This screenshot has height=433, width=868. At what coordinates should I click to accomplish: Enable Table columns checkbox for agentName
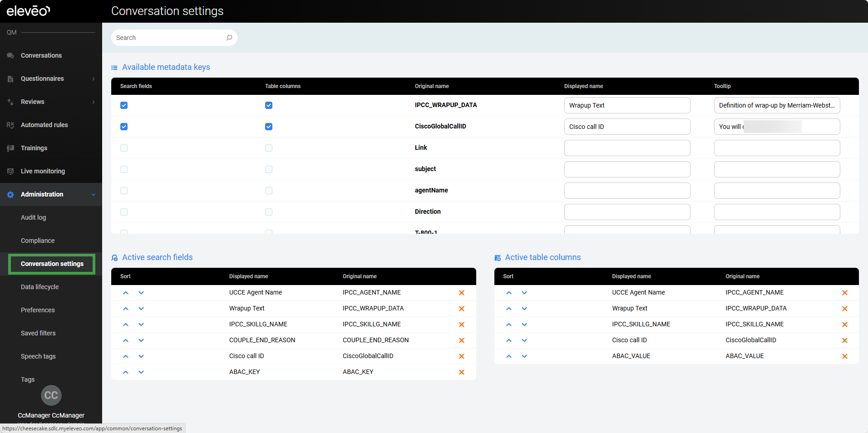(x=269, y=191)
